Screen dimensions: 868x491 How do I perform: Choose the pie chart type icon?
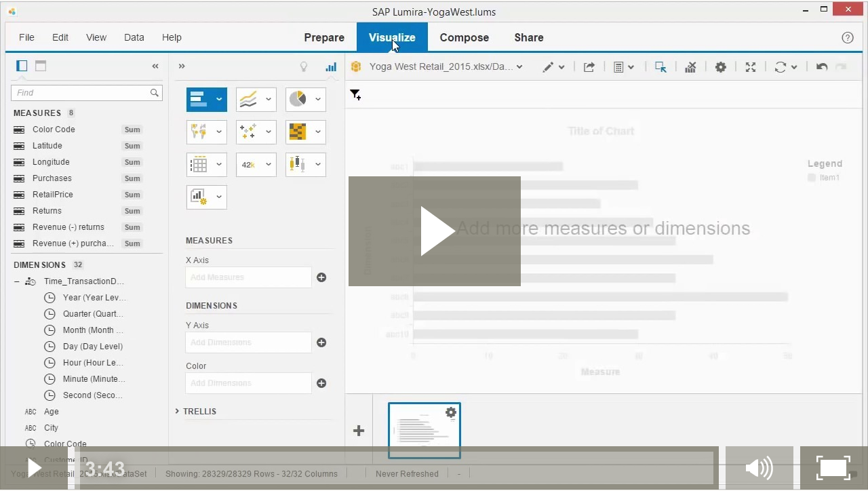pyautogui.click(x=298, y=99)
